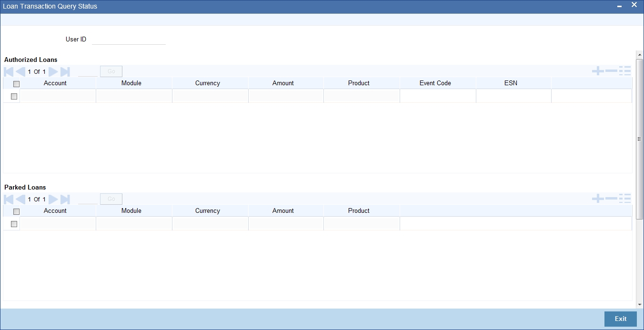644x330 pixels.
Task: Click Event Code cell in Authorized Loans row
Action: pos(438,96)
